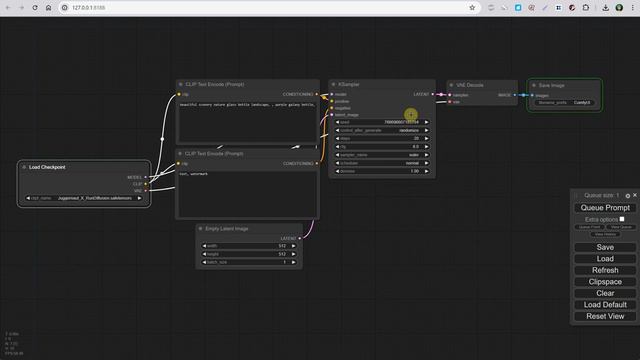
Task: Reload the page with the refresh icon
Action: (35, 8)
